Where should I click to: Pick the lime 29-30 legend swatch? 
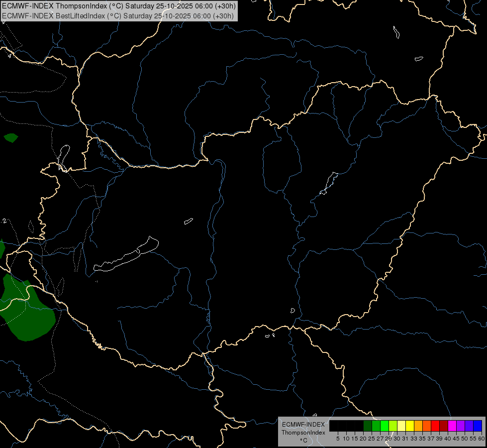click(x=393, y=426)
